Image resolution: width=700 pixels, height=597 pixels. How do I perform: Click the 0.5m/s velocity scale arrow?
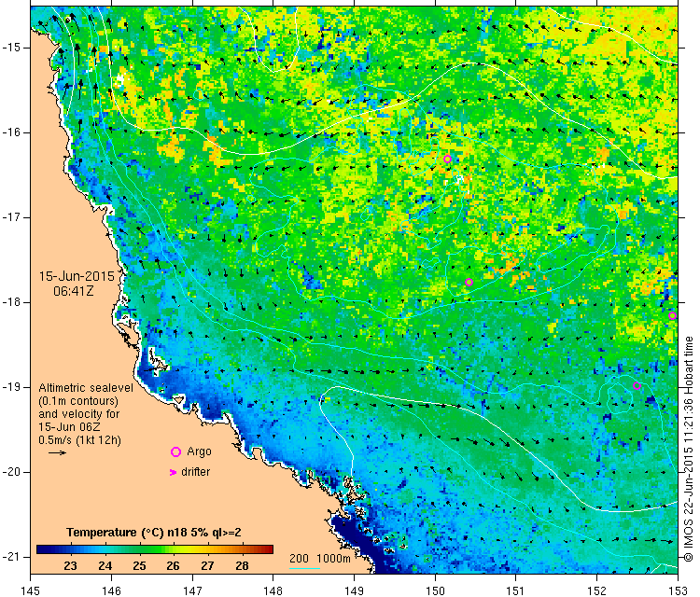click(57, 453)
